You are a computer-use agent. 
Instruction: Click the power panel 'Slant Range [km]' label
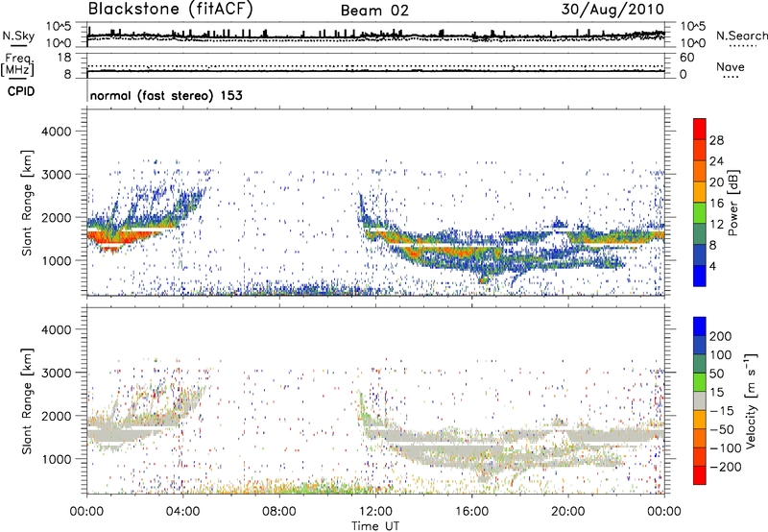pos(27,203)
